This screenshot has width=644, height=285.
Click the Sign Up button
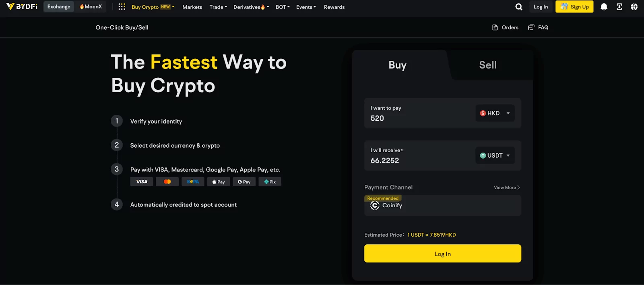pyautogui.click(x=574, y=7)
